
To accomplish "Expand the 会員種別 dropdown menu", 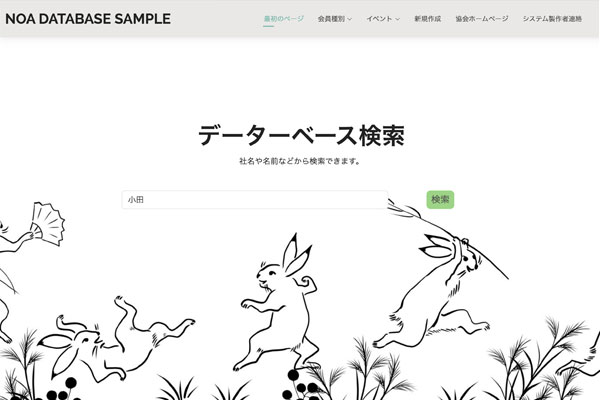I will point(334,19).
